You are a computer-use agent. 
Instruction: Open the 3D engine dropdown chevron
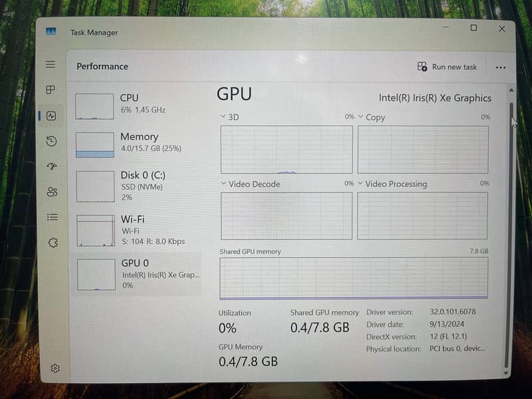[x=223, y=116]
